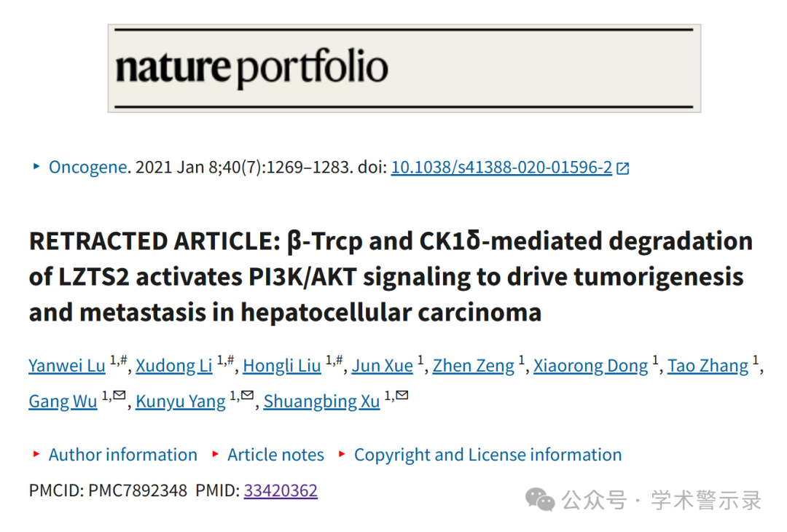
Task: Click the WeChat logo in the watermark
Action: coord(539,499)
